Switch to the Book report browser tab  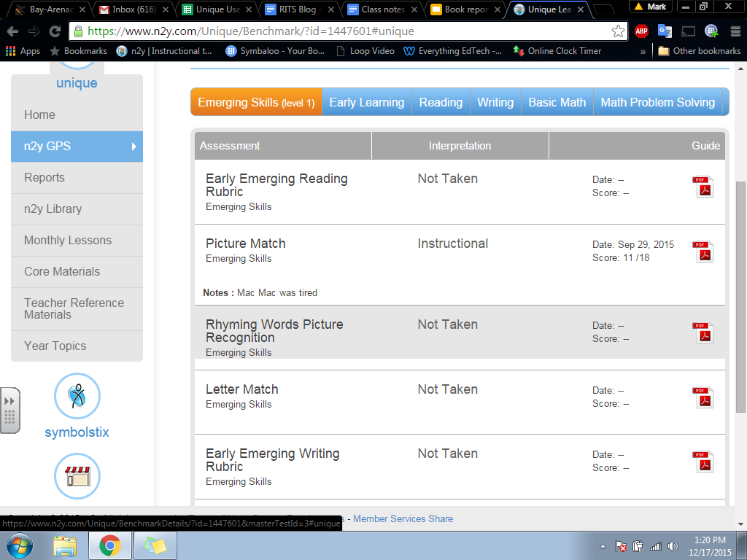[465, 9]
